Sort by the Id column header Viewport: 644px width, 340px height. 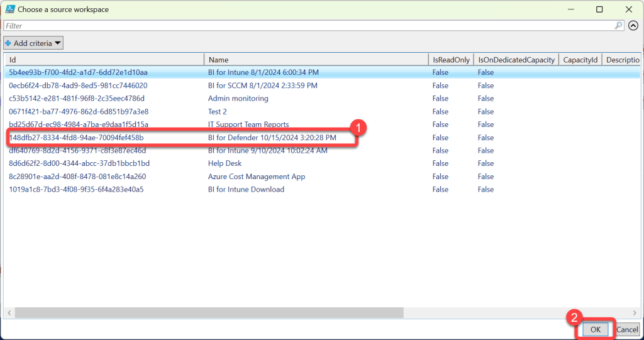(104, 60)
